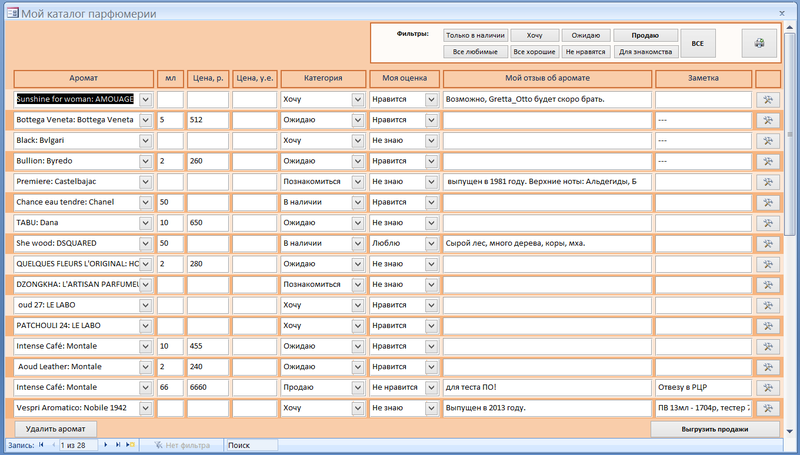Click review field Выпущен в 2013 году.

click(x=547, y=408)
